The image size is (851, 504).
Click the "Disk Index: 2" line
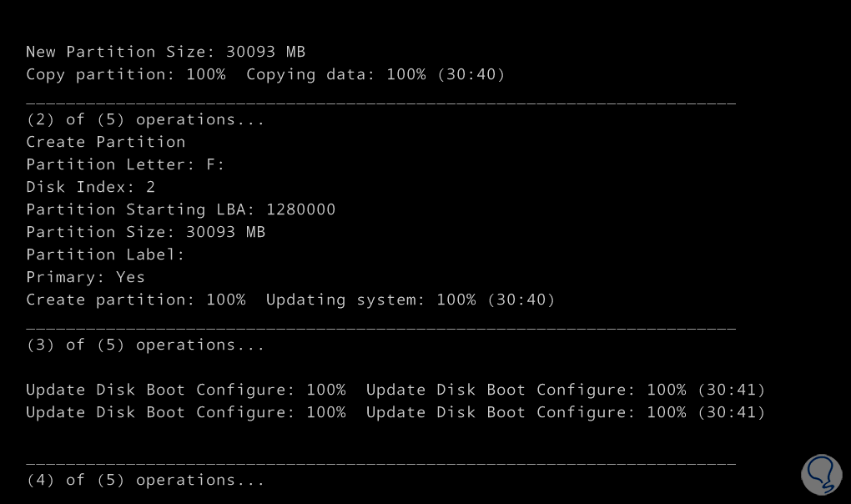coord(90,187)
